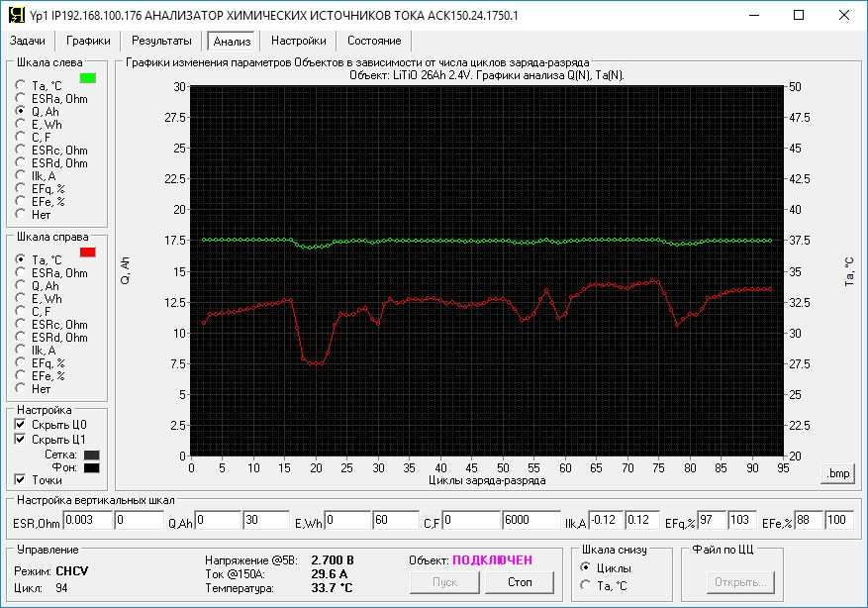Save the chart with the .bmp button
Screen dimensions: 868x608
[x=837, y=473]
